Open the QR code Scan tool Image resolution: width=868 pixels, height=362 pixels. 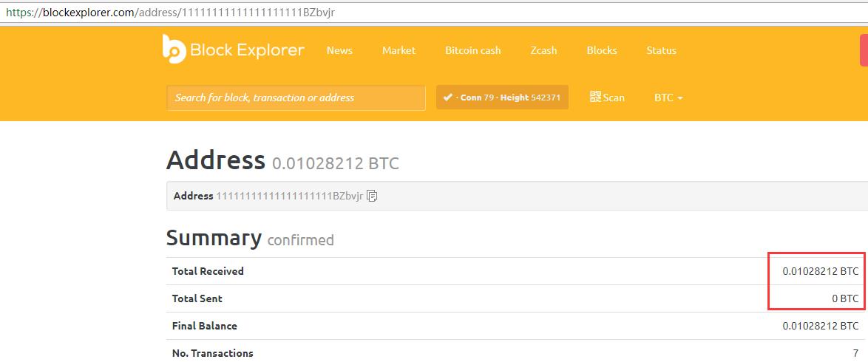(607, 98)
